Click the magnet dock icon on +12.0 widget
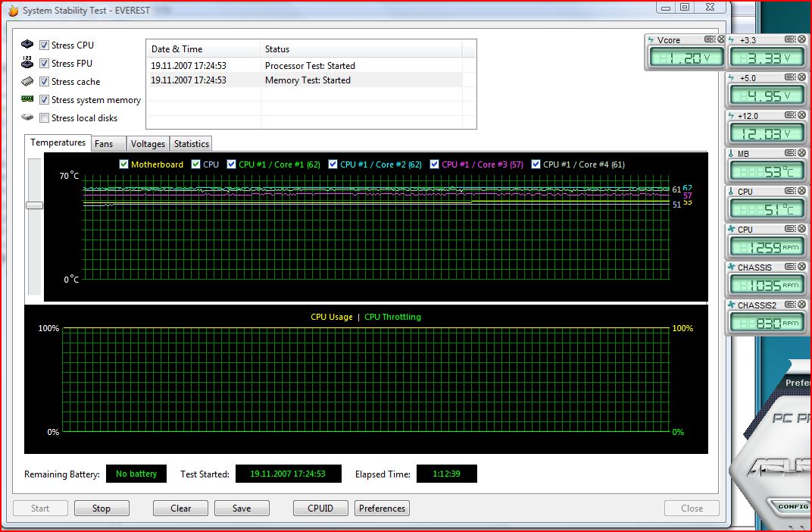812x532 pixels. point(791,115)
